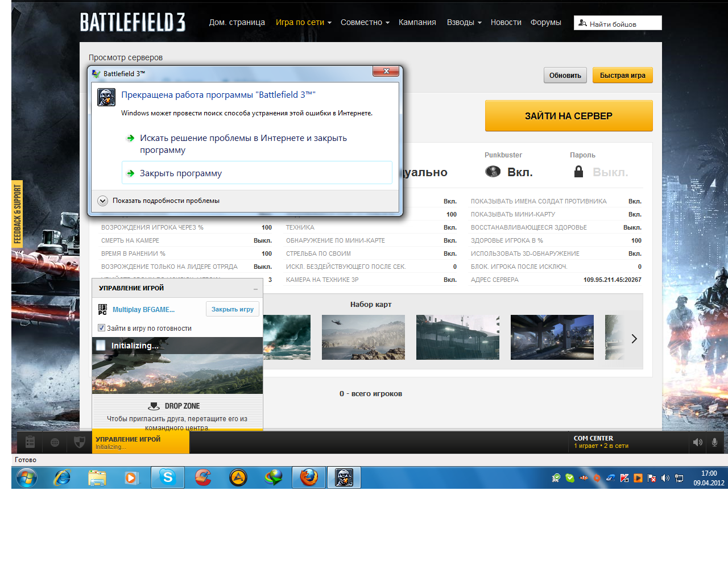Click the 'Здоровье игрока в %' setting row
The image size is (728, 582).
coord(556,240)
